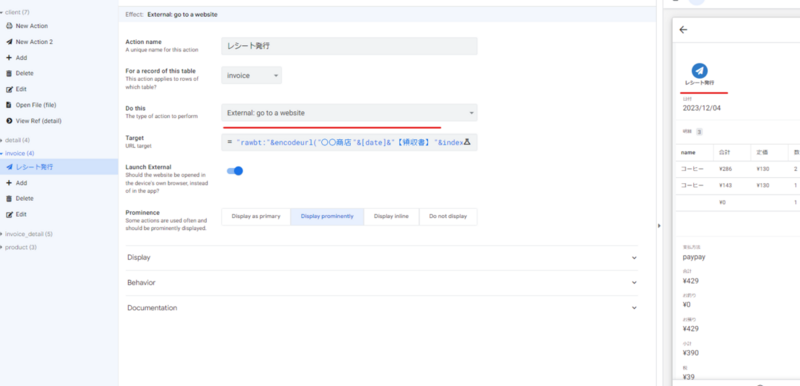Choose Display inline prominence
This screenshot has height=386, width=800.
coord(391,216)
